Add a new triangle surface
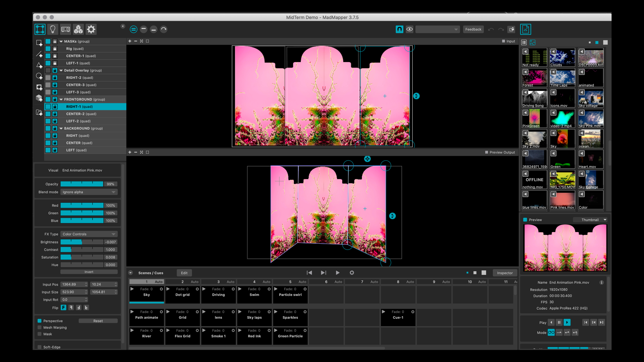This screenshot has width=644, height=362. 39,65
